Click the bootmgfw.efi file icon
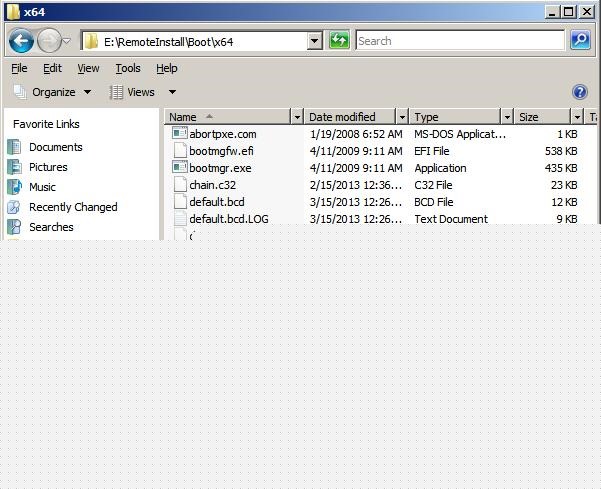Viewport: 601px width, 489px height. pos(180,150)
